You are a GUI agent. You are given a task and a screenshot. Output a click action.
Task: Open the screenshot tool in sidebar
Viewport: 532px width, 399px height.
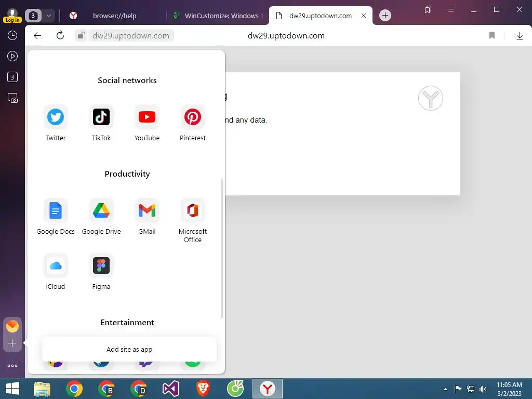point(12,98)
